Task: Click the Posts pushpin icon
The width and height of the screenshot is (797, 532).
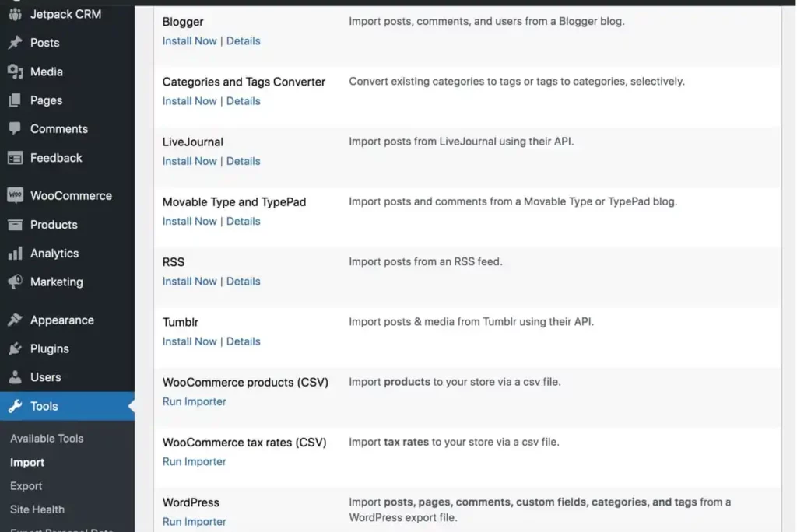Action: click(15, 43)
